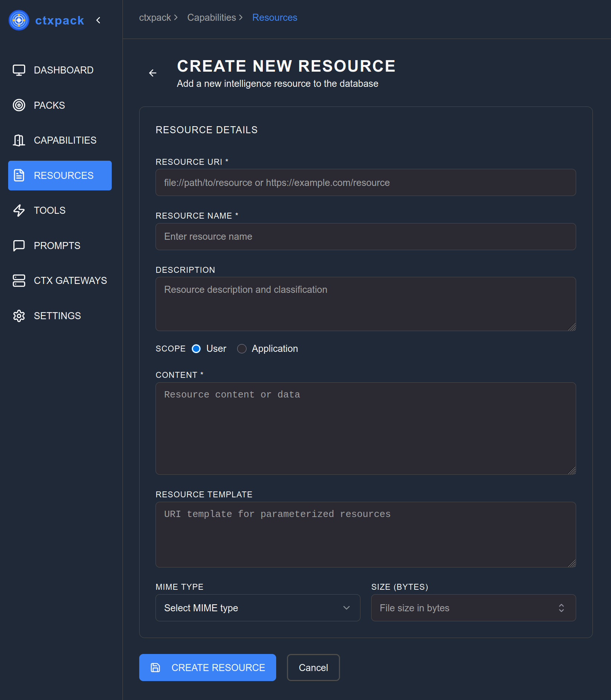This screenshot has height=700, width=611.
Task: Click the ctxpack brand name
Action: pos(59,20)
